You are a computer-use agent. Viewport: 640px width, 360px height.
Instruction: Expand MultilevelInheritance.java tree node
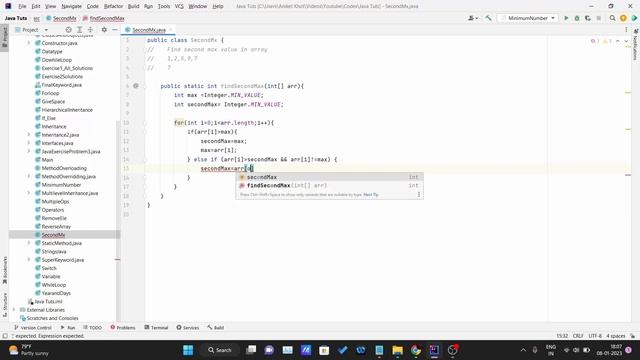click(29, 193)
